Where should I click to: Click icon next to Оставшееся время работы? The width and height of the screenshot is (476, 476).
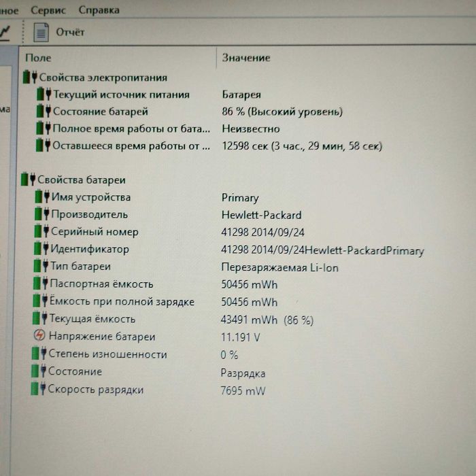click(x=43, y=145)
